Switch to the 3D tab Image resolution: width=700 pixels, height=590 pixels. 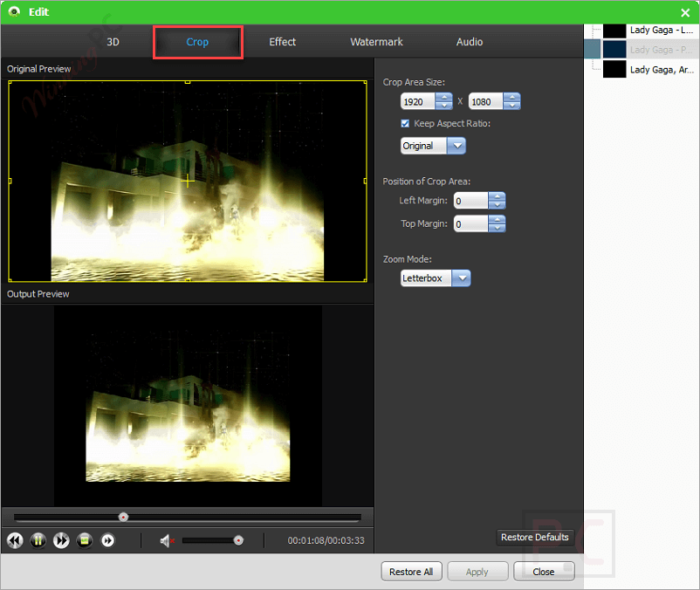pyautogui.click(x=113, y=42)
